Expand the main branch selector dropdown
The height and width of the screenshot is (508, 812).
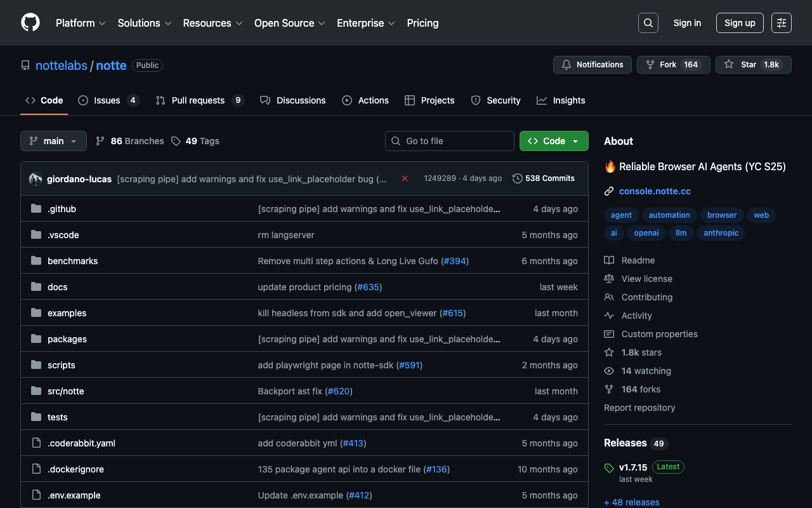coord(53,141)
